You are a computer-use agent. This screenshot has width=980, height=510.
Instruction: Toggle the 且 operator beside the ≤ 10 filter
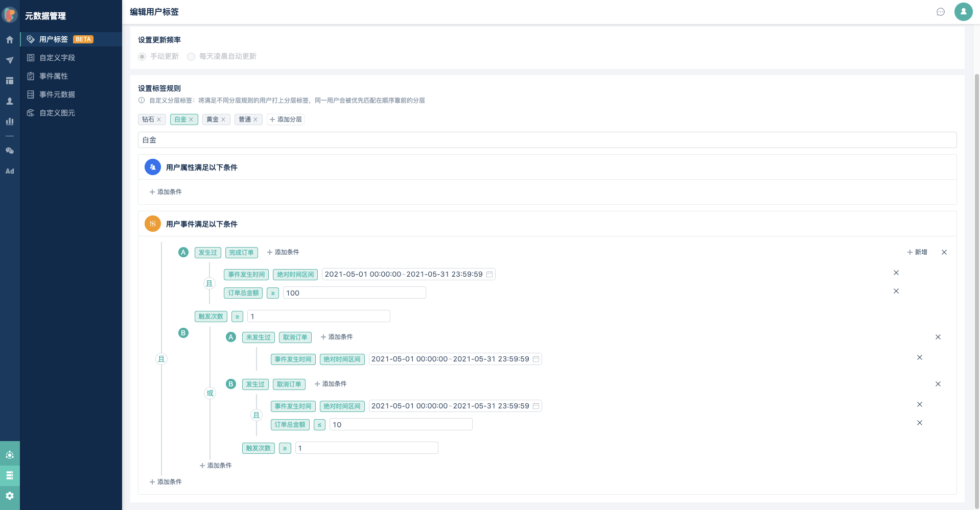click(256, 415)
